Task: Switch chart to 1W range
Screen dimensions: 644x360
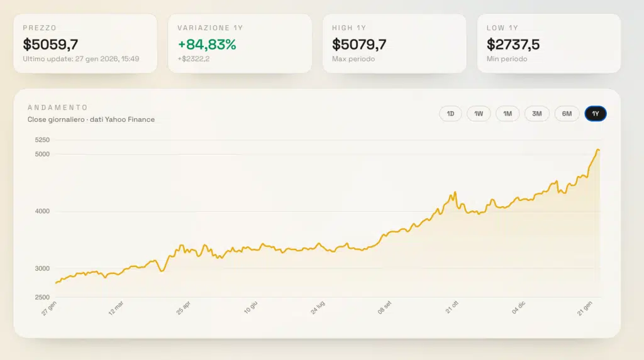Action: [479, 114]
